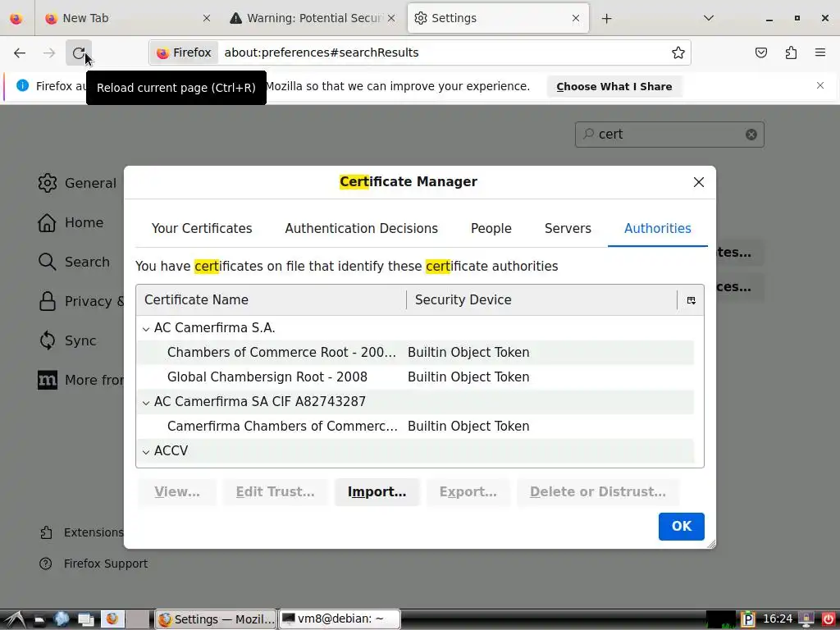The image size is (840, 630).
Task: Reload the current page
Action: [79, 52]
